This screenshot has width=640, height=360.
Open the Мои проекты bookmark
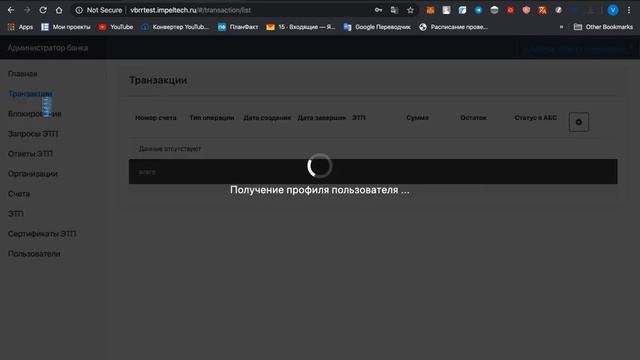[66, 27]
